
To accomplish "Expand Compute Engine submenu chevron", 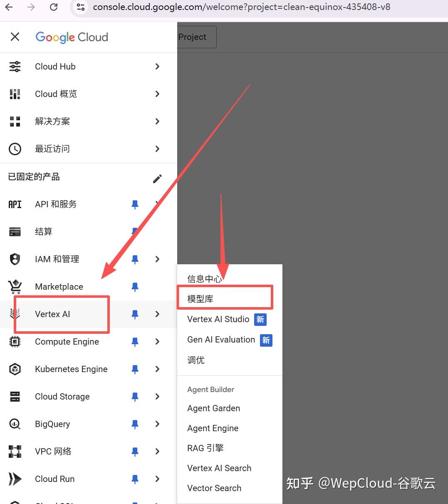I will coord(157,342).
